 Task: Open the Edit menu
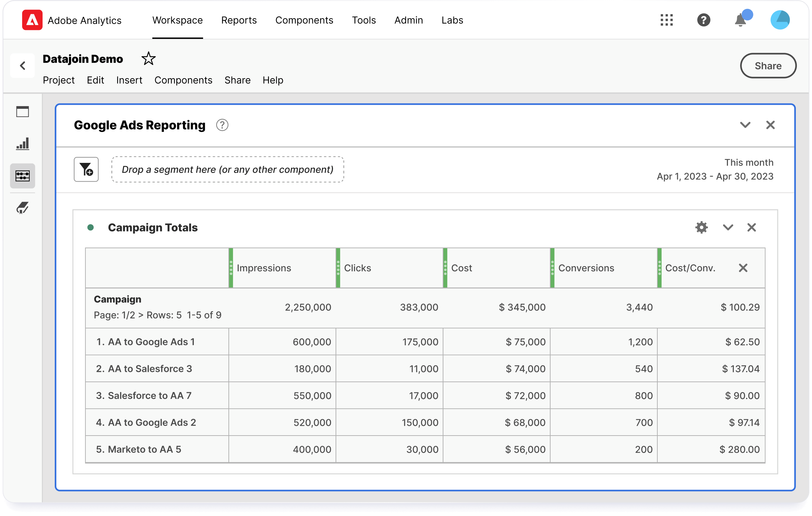[x=95, y=80]
